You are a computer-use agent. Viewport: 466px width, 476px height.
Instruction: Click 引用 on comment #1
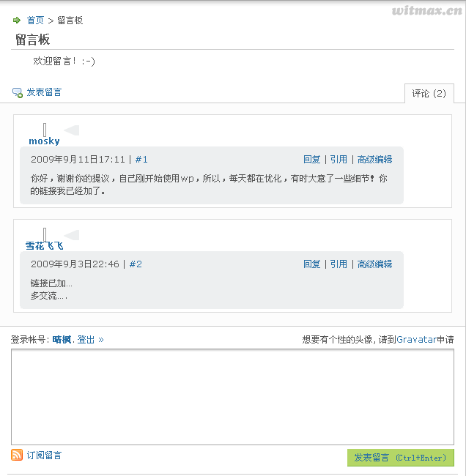(339, 160)
